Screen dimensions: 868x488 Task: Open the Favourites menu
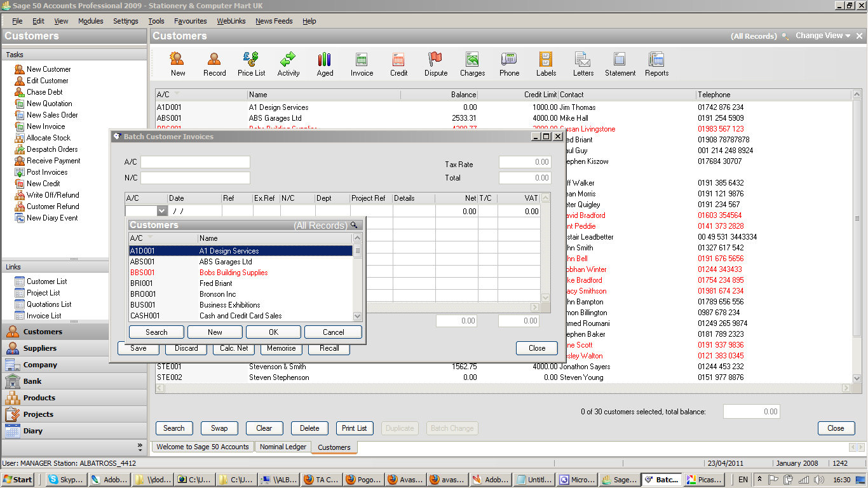tap(191, 21)
